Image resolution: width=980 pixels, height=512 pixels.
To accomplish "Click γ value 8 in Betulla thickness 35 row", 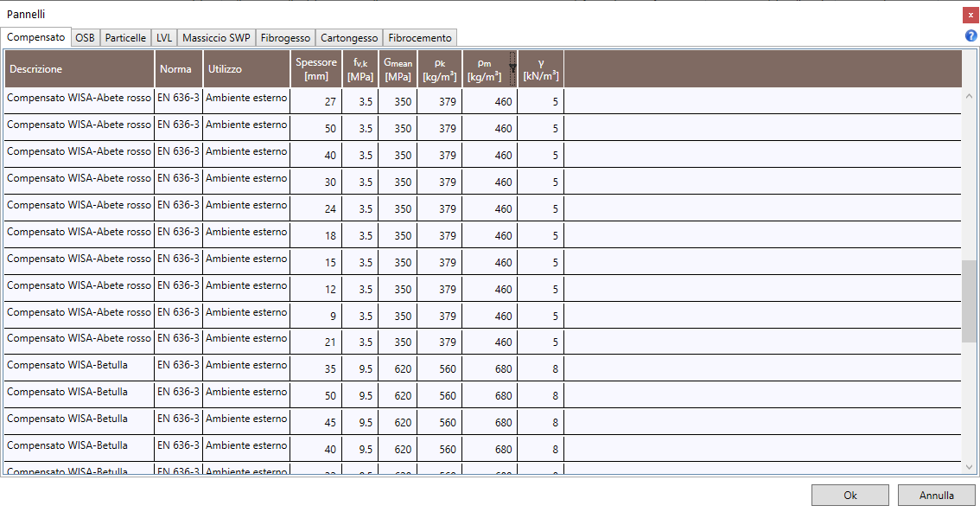I will click(x=555, y=368).
